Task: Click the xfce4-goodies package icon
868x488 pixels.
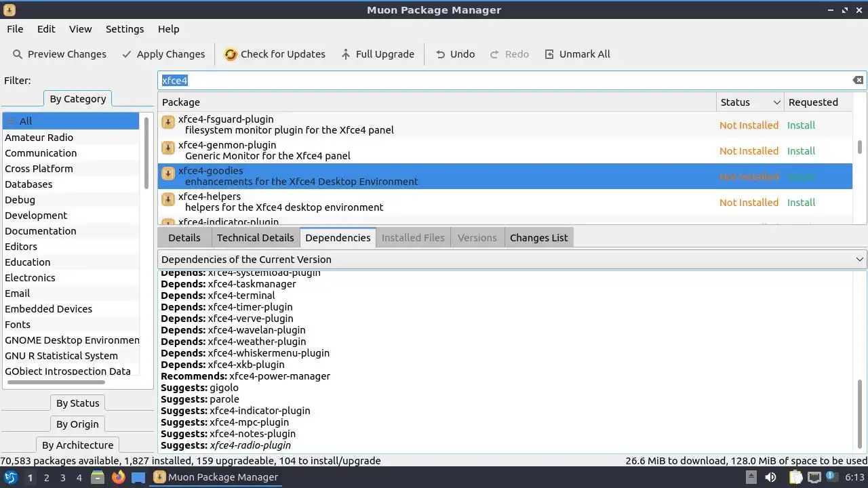Action: coord(167,174)
